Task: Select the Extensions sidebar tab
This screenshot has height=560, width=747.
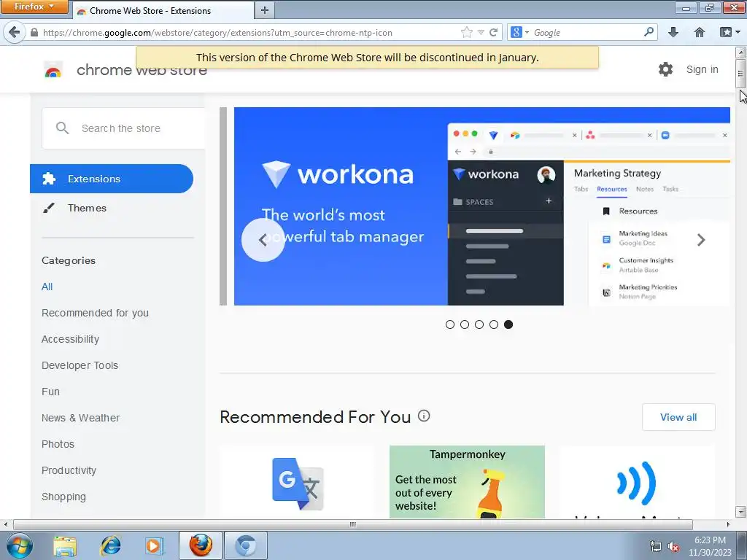Action: pos(112,179)
